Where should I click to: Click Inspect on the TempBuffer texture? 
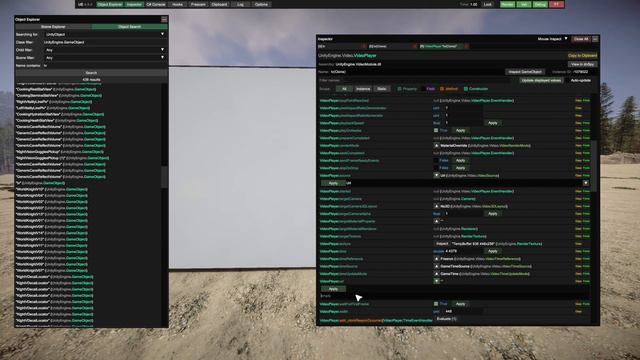(x=442, y=244)
